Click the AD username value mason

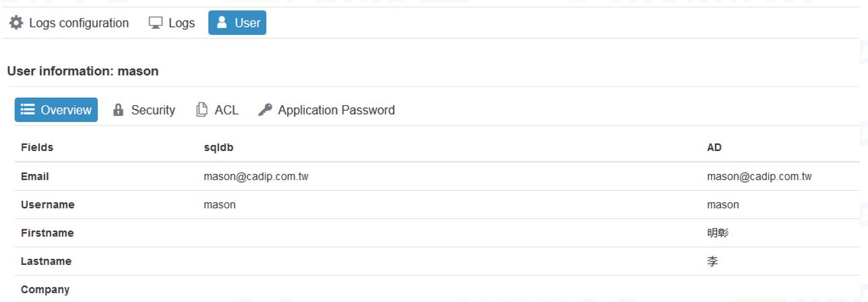click(723, 205)
